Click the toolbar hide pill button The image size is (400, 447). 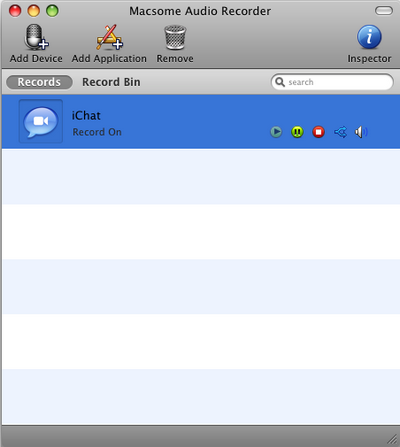pos(384,11)
